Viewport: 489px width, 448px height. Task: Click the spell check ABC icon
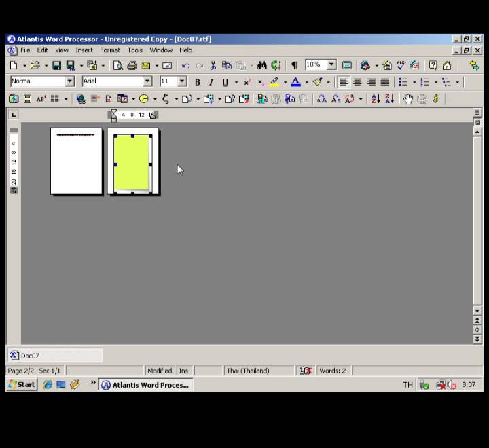coord(401,65)
